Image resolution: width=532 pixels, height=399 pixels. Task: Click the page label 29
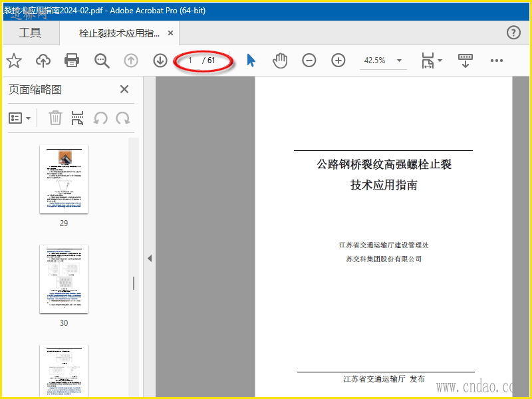[x=64, y=223]
